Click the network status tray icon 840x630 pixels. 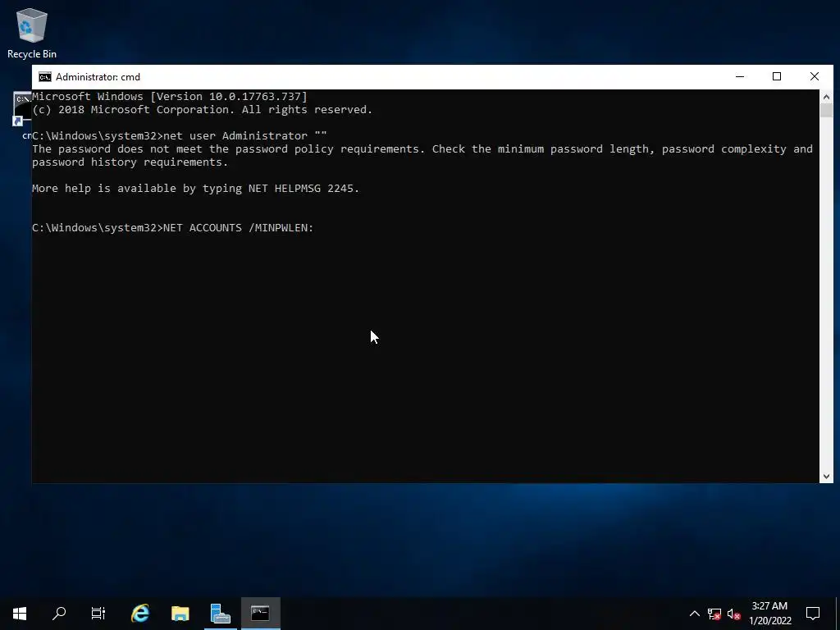(714, 614)
